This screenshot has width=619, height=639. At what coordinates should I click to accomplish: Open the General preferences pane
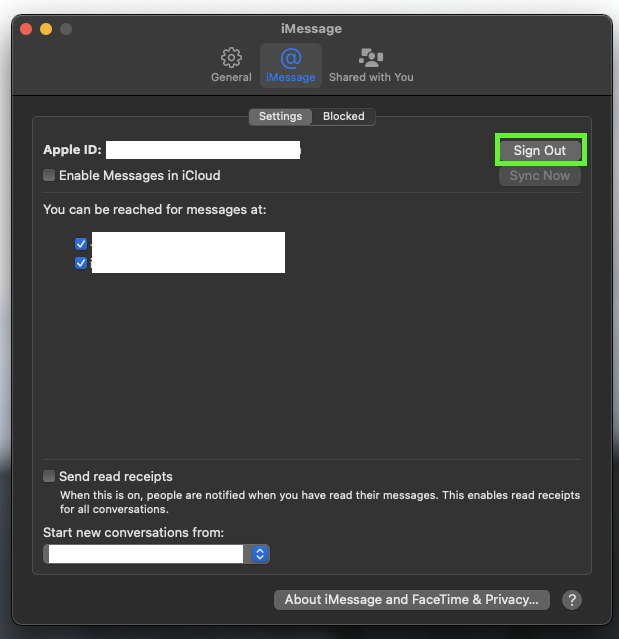(231, 65)
